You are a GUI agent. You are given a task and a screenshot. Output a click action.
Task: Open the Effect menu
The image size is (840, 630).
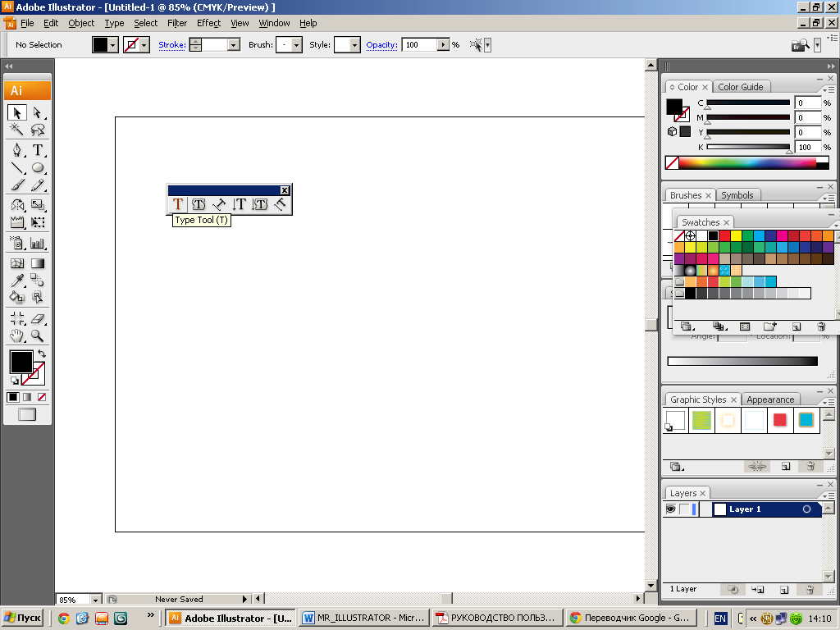click(x=208, y=23)
